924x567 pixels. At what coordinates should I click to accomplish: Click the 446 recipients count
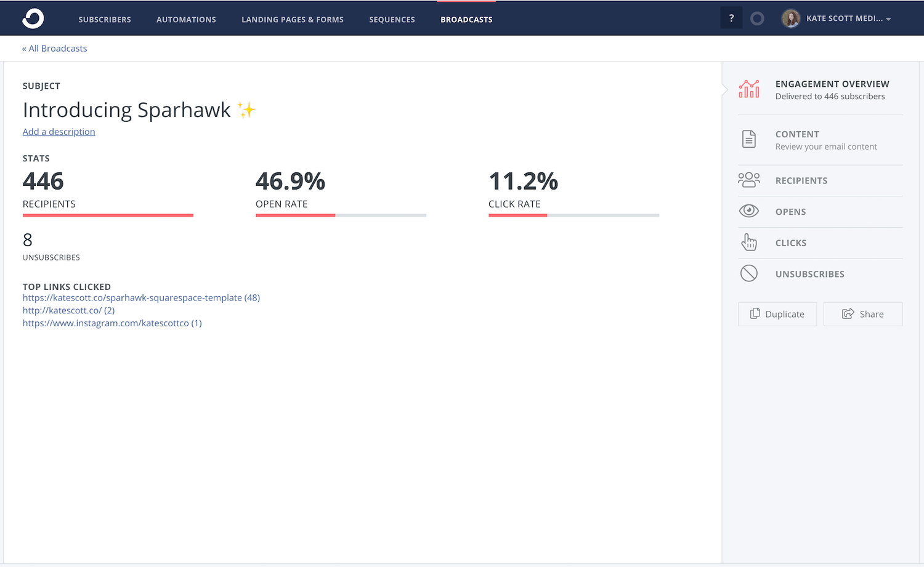[43, 182]
